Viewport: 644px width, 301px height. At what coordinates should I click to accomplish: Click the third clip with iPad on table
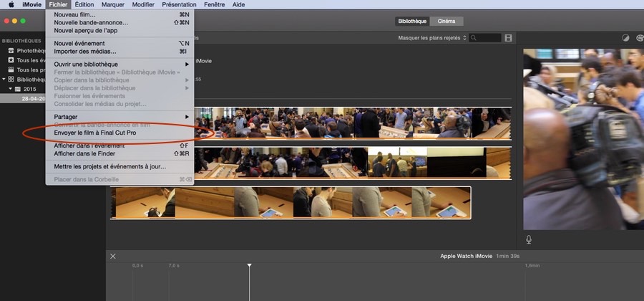(291, 203)
